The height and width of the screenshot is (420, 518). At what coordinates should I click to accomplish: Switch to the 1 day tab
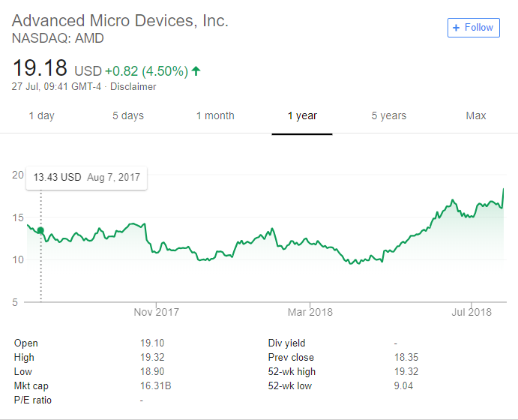coord(41,115)
